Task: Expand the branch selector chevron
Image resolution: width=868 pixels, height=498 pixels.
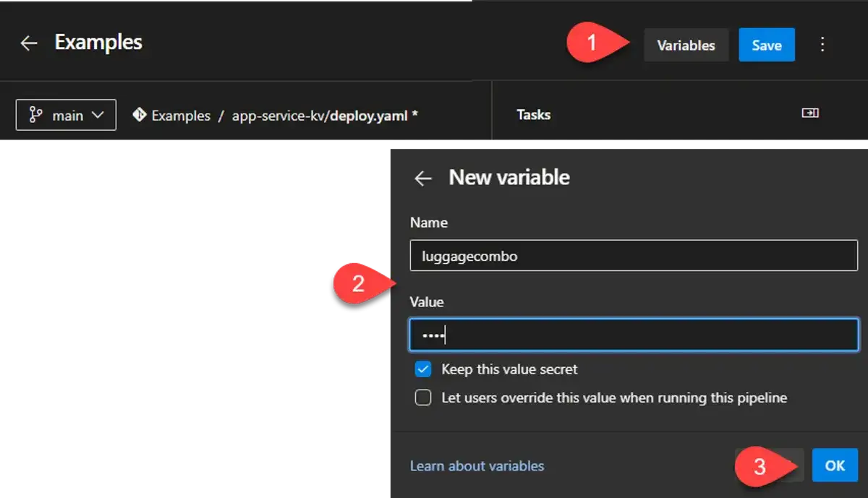Action: [98, 114]
